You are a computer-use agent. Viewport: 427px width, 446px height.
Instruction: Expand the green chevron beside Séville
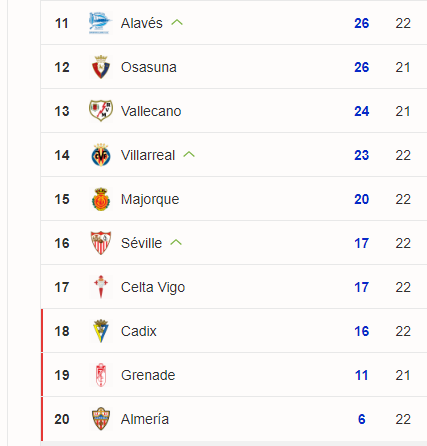click(176, 243)
